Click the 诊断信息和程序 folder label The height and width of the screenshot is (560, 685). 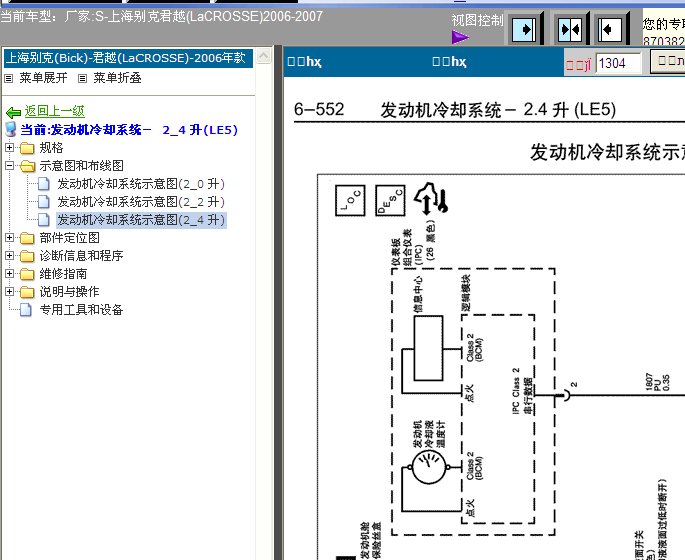click(82, 256)
